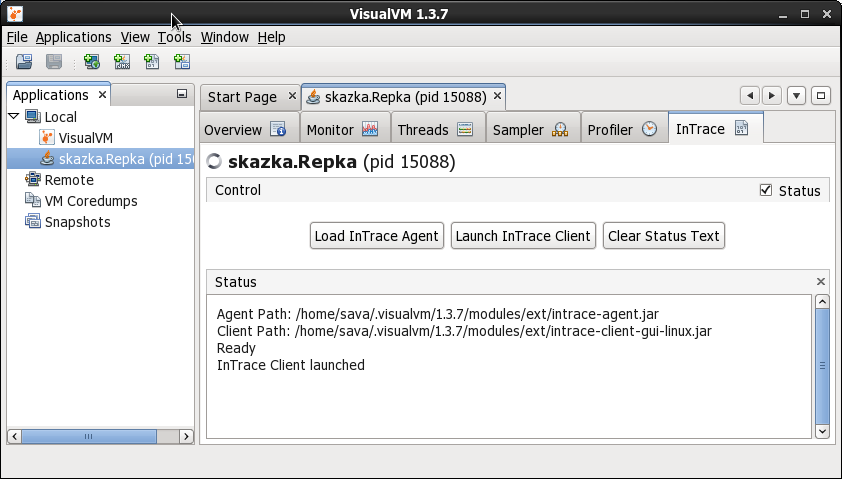
Task: Collapse the Local tree node triangle
Action: coord(14,116)
